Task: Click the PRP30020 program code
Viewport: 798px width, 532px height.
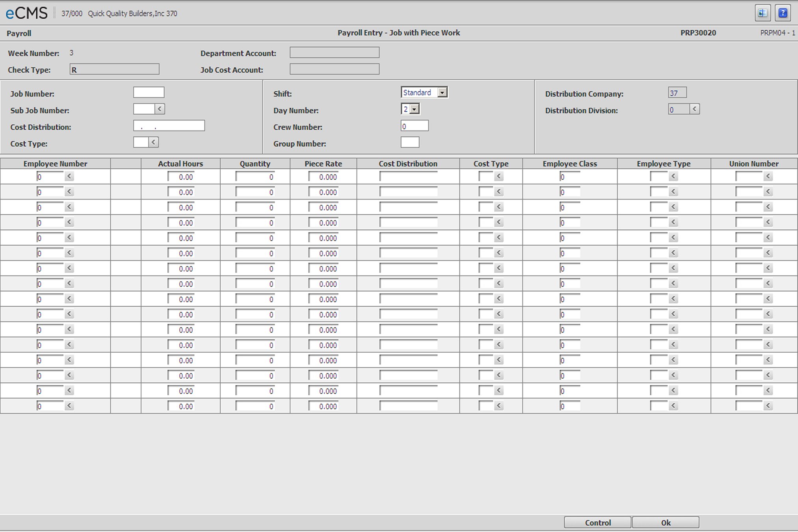Action: (x=698, y=33)
